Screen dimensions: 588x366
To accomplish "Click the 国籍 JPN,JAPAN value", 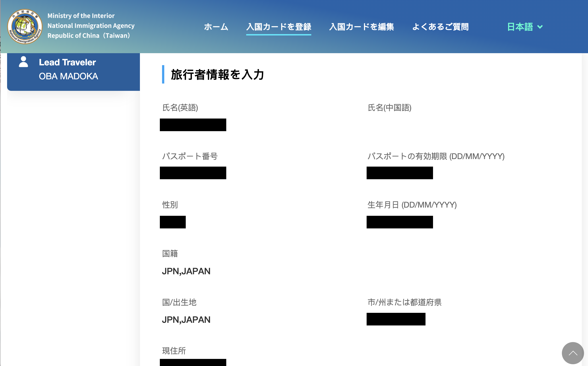I will (x=186, y=271).
